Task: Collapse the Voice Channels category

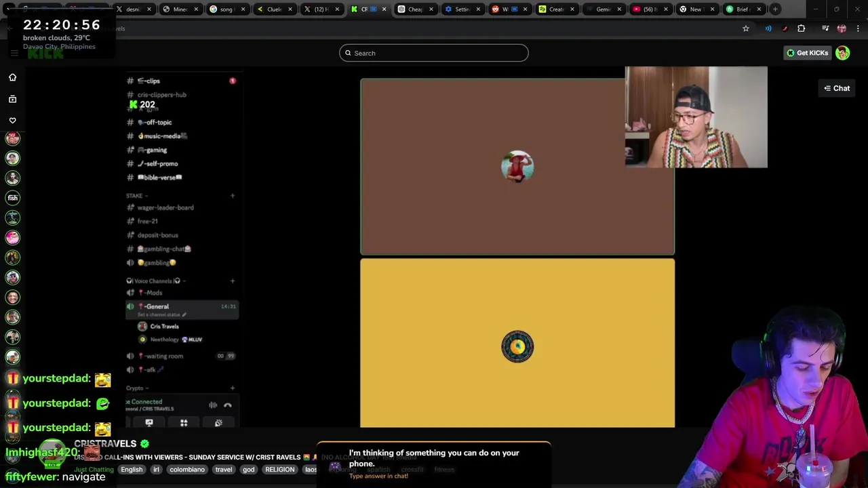Action: coord(155,281)
